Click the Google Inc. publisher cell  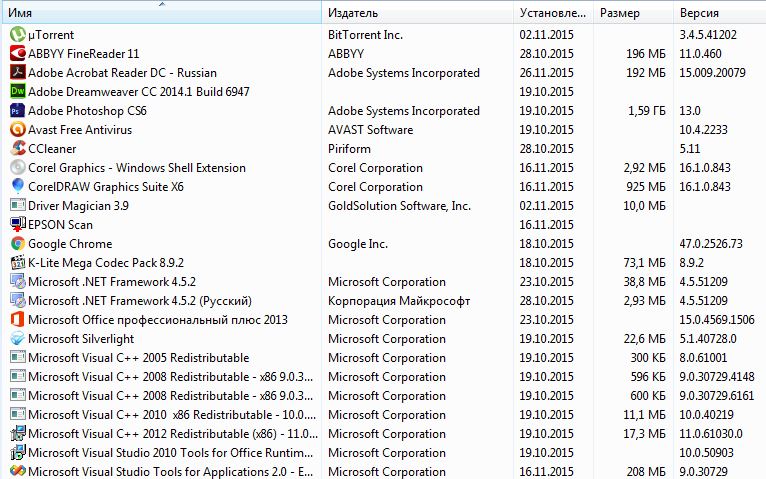(x=358, y=244)
